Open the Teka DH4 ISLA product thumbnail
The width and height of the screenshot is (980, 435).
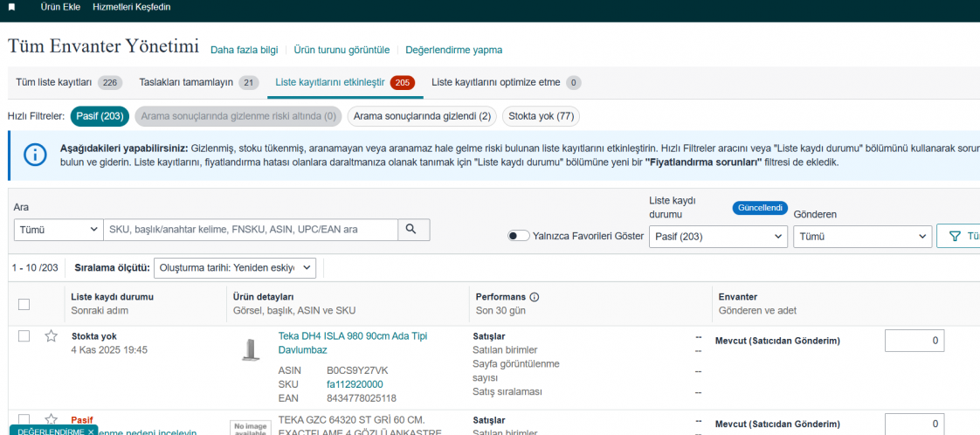click(250, 349)
